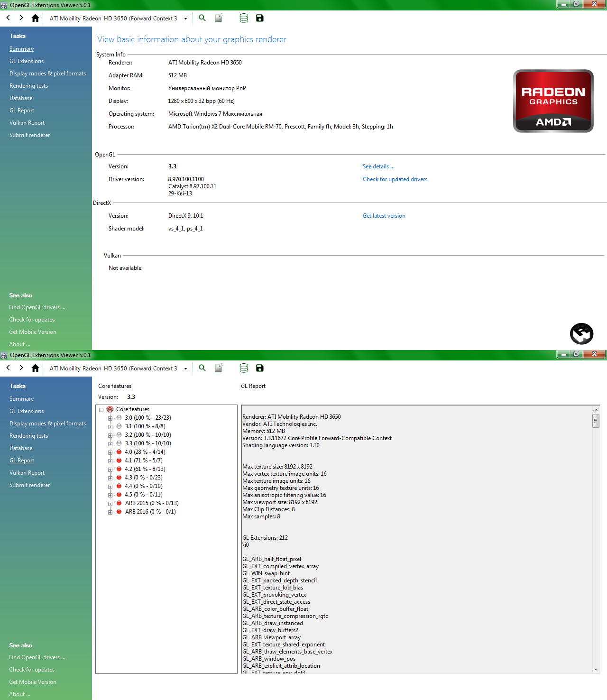The height and width of the screenshot is (700, 607).
Task: Click 'Get Mobile Version' in the GL Report window
Action: click(x=33, y=682)
